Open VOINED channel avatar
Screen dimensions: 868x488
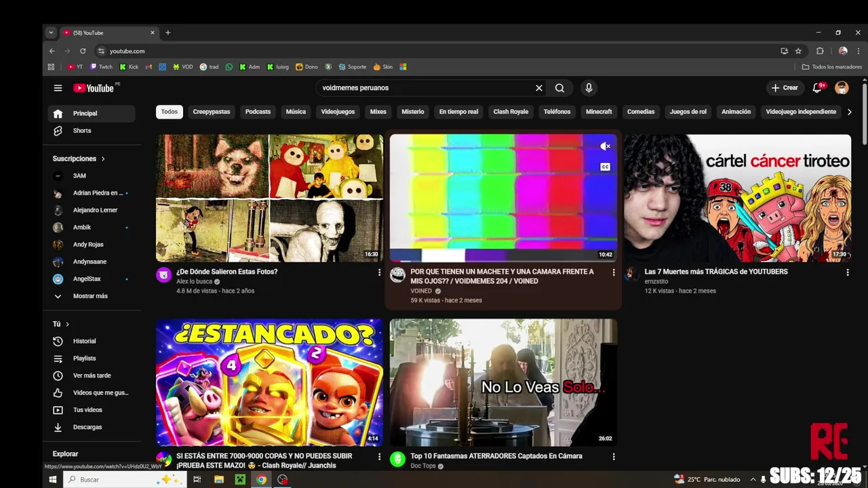(397, 274)
